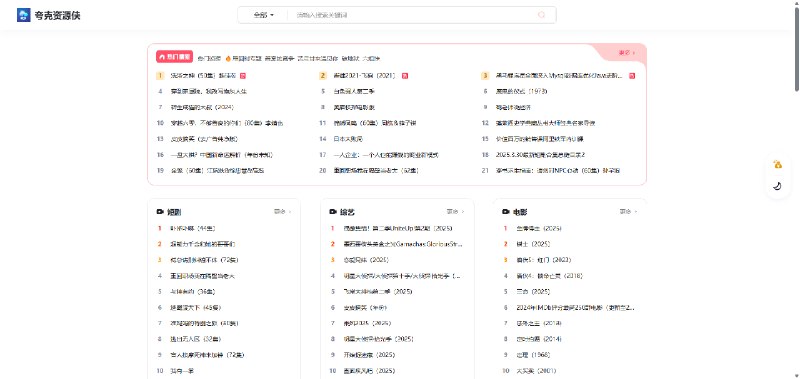This screenshot has height=379, width=800.
Task: Click the fire icon in the hot tags row
Action: click(x=228, y=58)
